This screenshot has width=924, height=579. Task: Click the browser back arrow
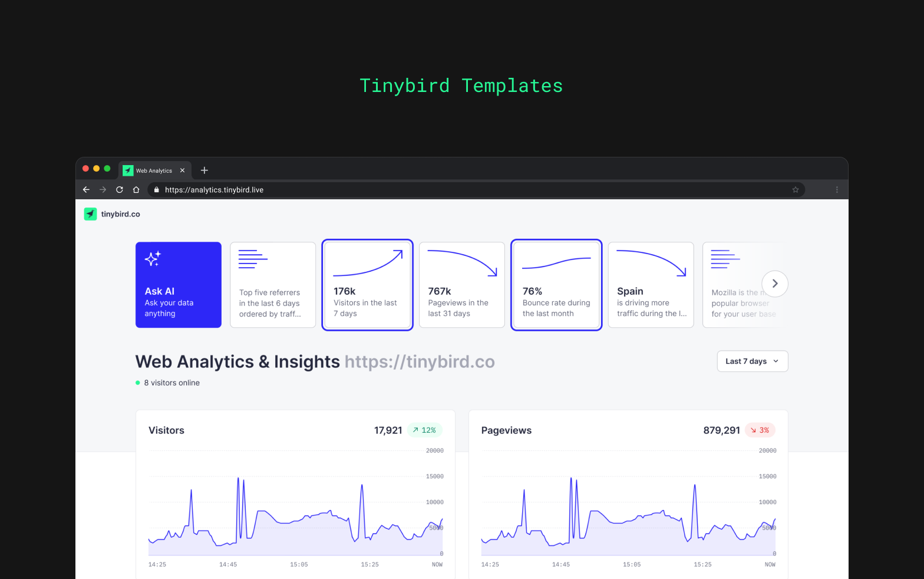86,190
